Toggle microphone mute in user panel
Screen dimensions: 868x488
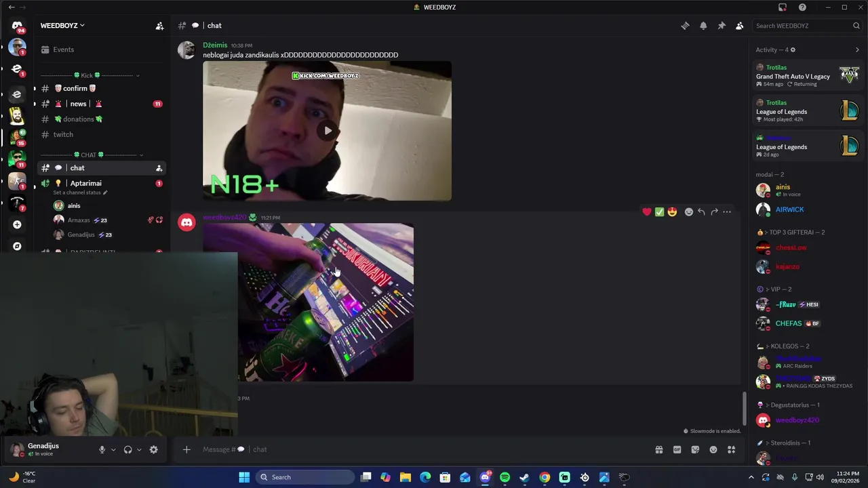(102, 449)
